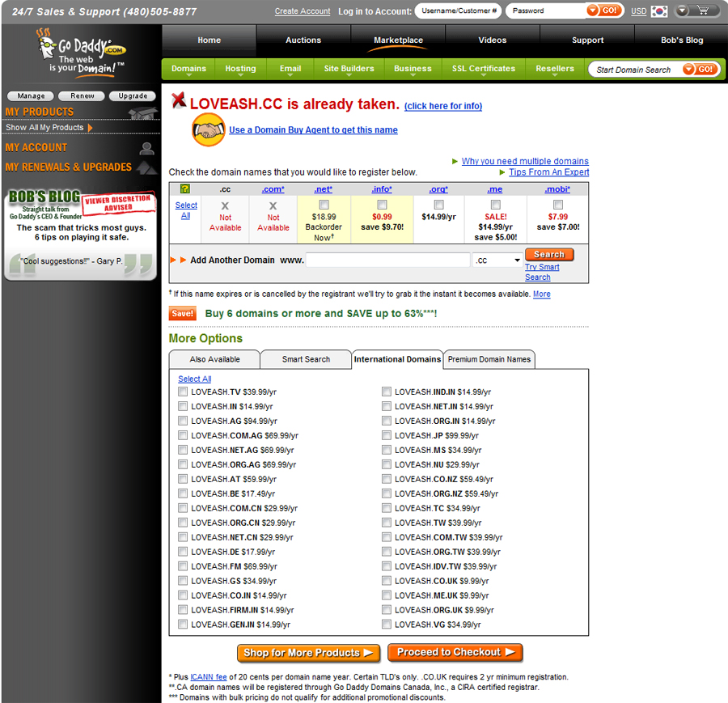Open the Videos menu
Viewport: 728px width, 703px height.
[x=492, y=40]
